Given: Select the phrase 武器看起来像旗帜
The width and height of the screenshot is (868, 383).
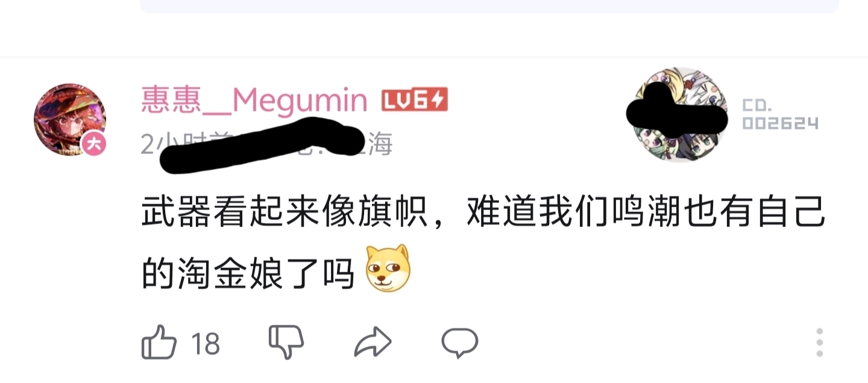Looking at the screenshot, I should click(x=282, y=215).
